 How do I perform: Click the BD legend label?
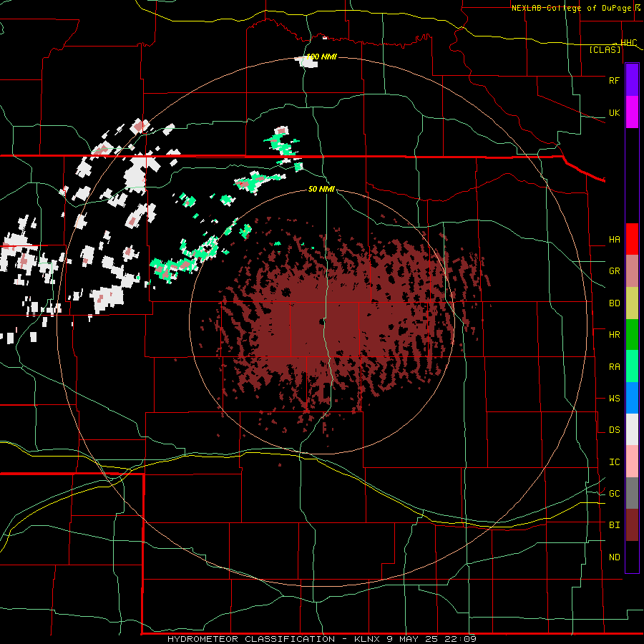pyautogui.click(x=614, y=303)
